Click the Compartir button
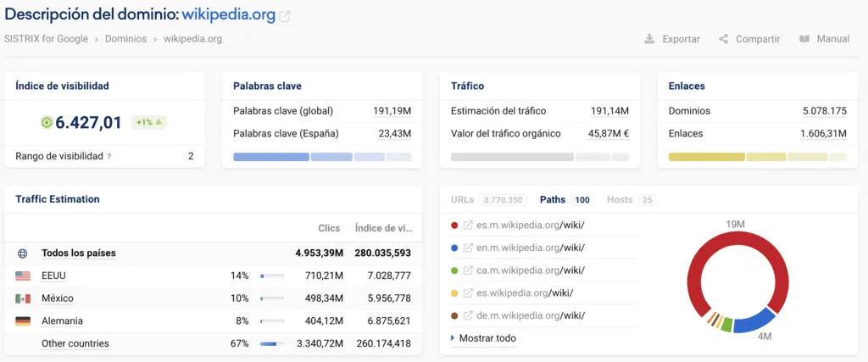Image resolution: width=868 pixels, height=362 pixels. [x=749, y=39]
